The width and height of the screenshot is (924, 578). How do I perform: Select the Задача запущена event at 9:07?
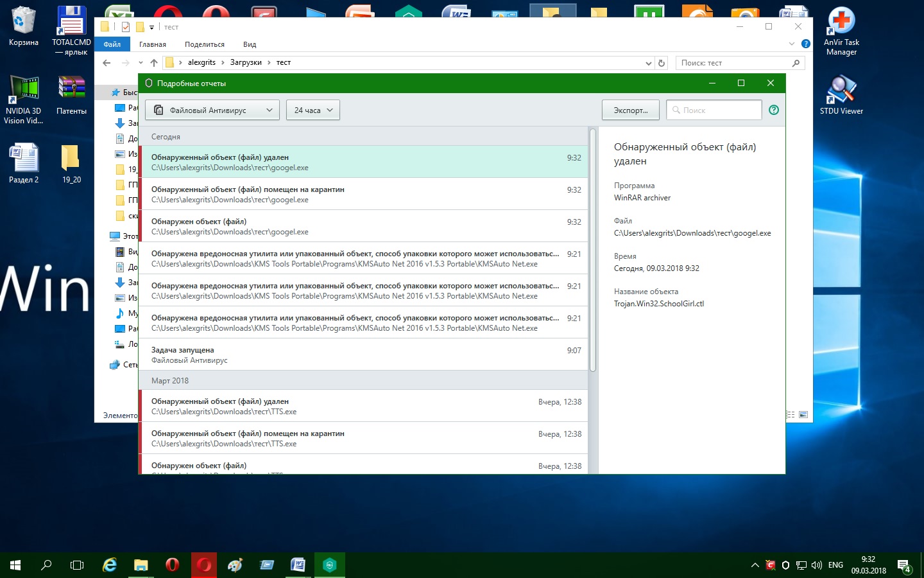[363, 355]
